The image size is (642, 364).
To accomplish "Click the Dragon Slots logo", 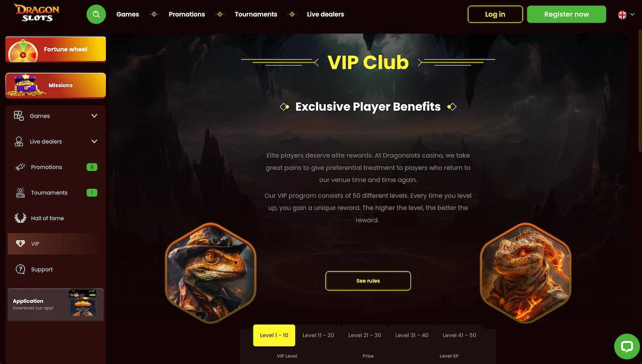I will tap(37, 13).
